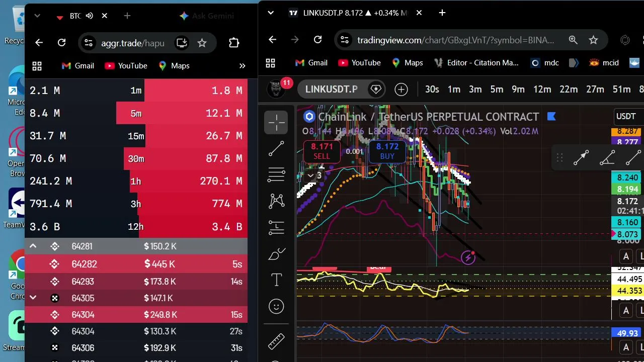Image resolution: width=644 pixels, height=362 pixels.
Task: Go back in the aggr.trade window
Action: [39, 43]
